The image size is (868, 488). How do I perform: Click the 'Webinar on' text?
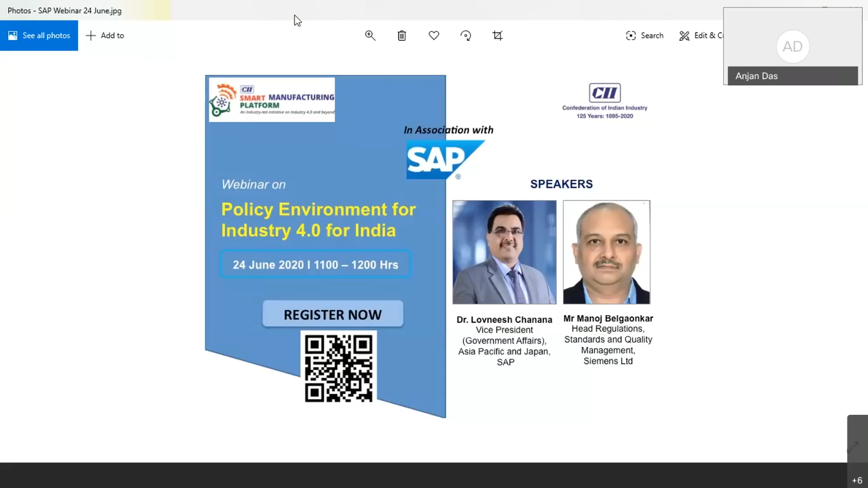[253, 184]
